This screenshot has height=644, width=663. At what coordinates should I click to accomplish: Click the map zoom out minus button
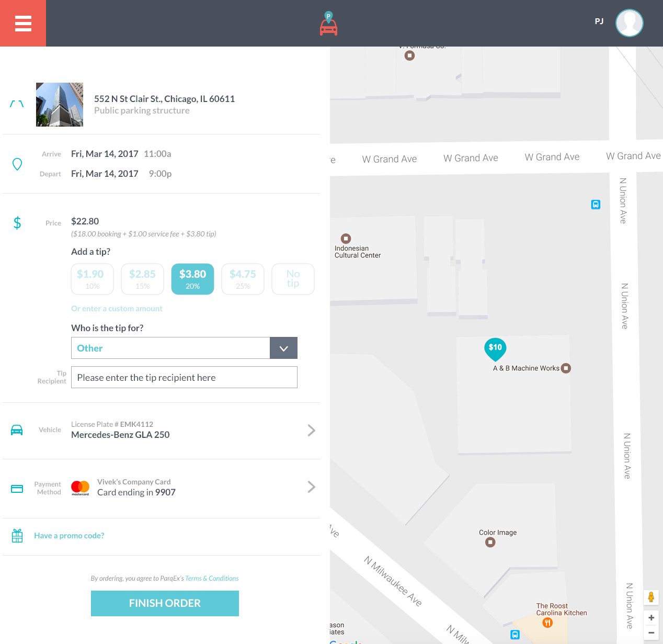coord(651,632)
